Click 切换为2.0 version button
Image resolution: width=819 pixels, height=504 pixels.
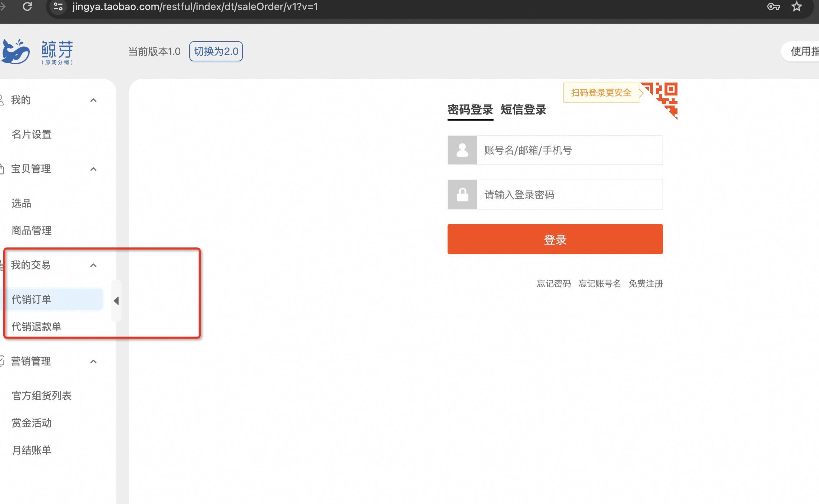[x=216, y=51]
